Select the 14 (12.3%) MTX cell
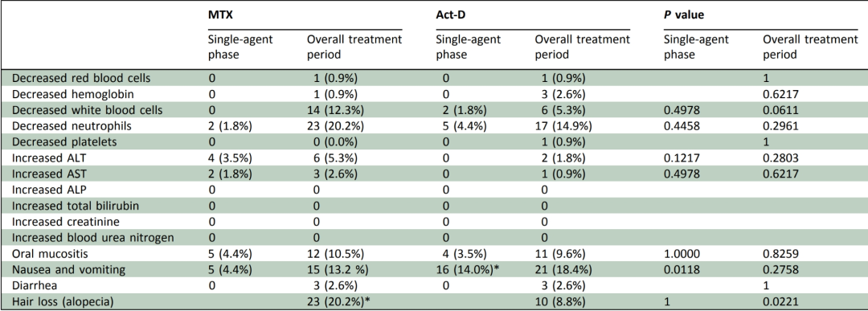Screen dimensions: 868x311 click(337, 110)
